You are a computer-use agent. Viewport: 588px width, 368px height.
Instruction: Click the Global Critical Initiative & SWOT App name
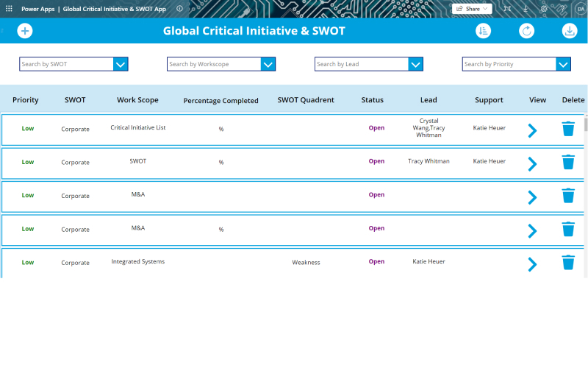click(115, 9)
